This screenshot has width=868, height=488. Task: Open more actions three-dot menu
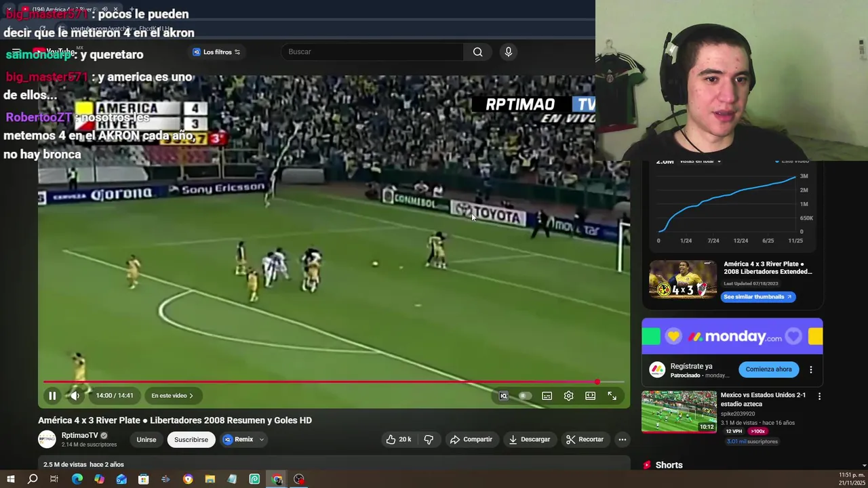pos(622,440)
